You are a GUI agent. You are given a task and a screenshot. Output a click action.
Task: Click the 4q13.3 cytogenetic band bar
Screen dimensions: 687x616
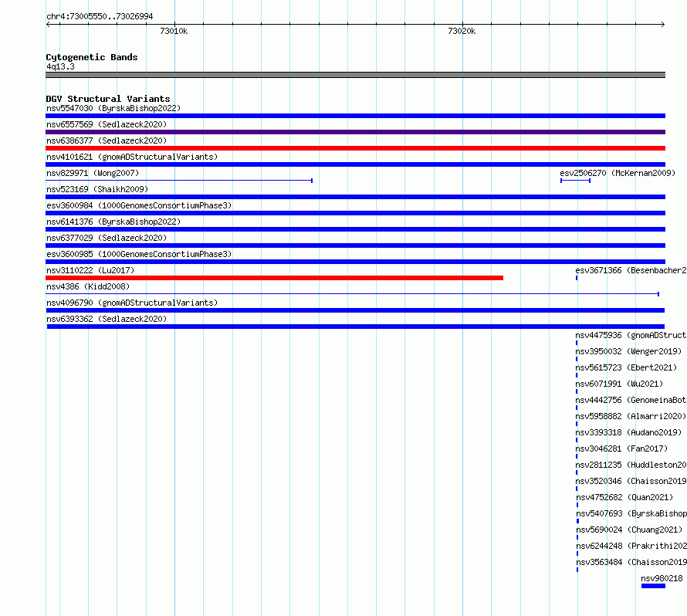click(355, 75)
